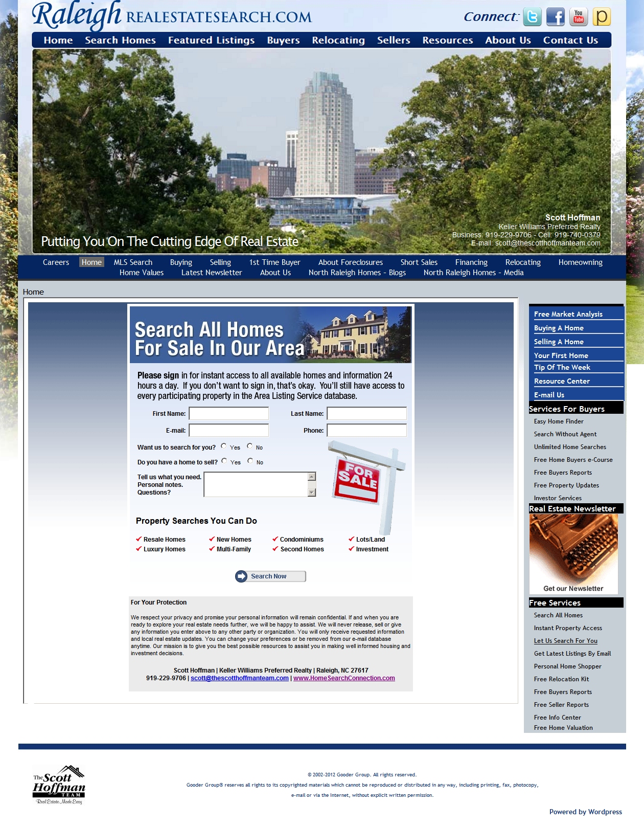Open the Homeowning link

pyautogui.click(x=581, y=262)
